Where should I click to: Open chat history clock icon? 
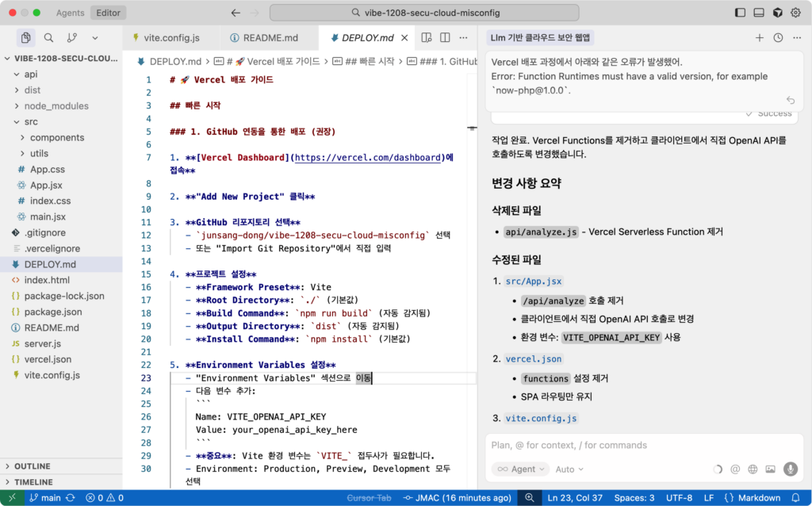click(778, 37)
